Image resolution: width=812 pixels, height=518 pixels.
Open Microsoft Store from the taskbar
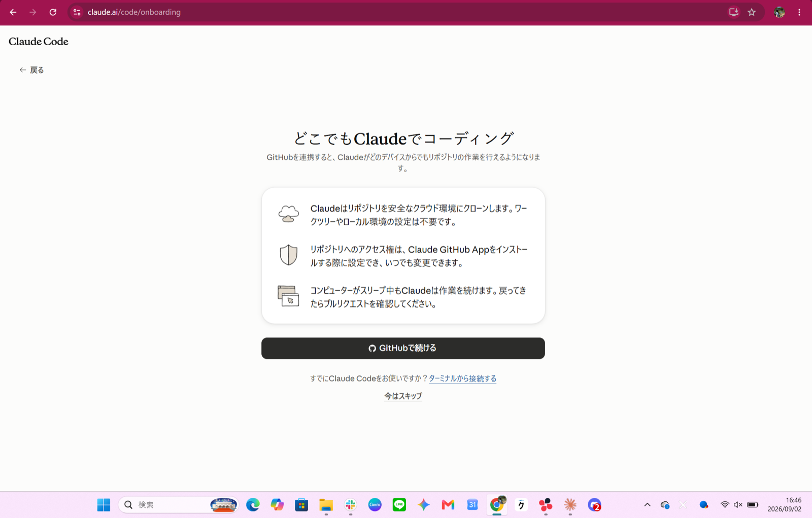click(301, 505)
